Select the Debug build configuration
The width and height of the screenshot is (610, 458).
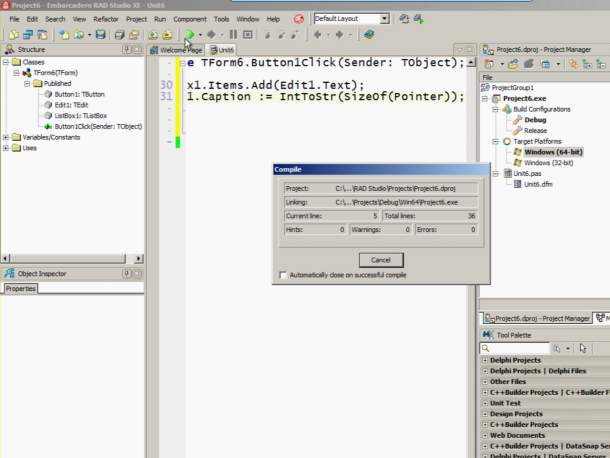pyautogui.click(x=535, y=120)
